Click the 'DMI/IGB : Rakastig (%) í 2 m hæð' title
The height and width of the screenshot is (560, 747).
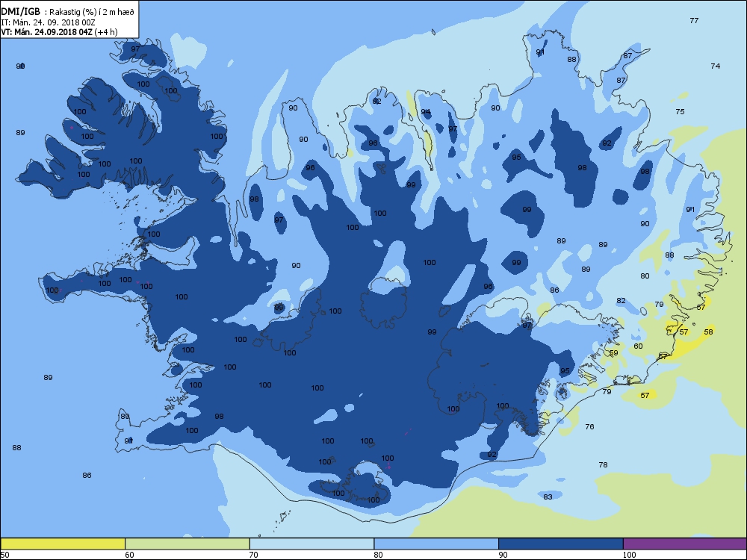68,13
